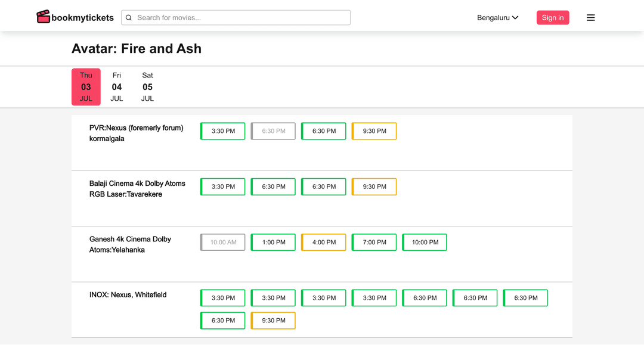The image size is (644, 348).
Task: Open the hamburger menu icon
Action: pyautogui.click(x=590, y=18)
